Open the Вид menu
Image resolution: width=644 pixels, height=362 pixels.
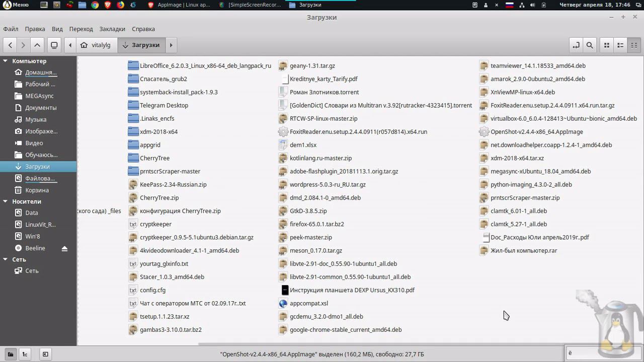57,29
